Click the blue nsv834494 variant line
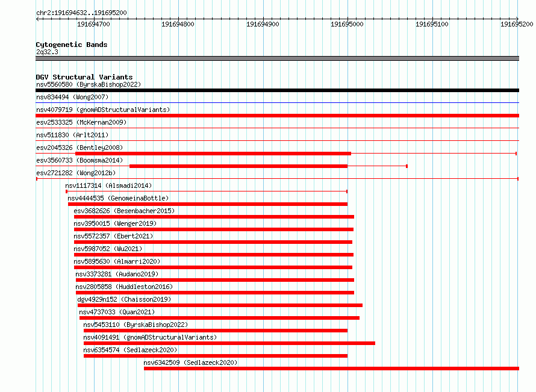Viewport: 536px width, 392px height. coord(277,102)
